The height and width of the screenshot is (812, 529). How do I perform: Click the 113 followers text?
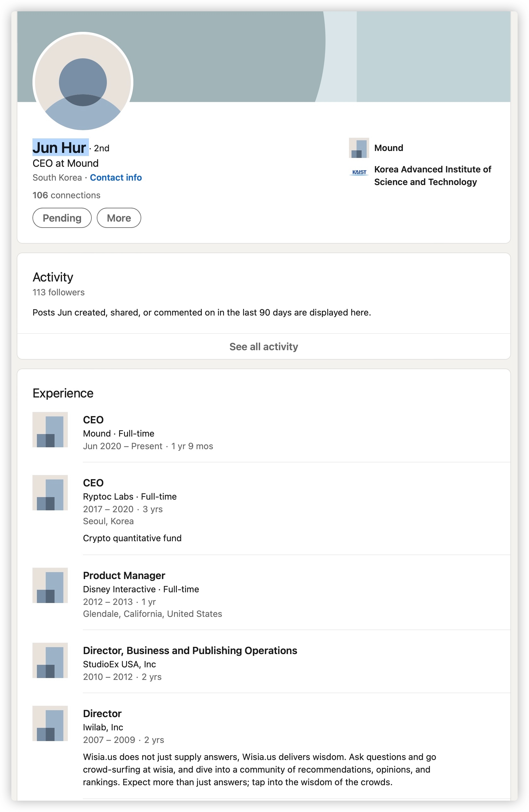point(58,293)
